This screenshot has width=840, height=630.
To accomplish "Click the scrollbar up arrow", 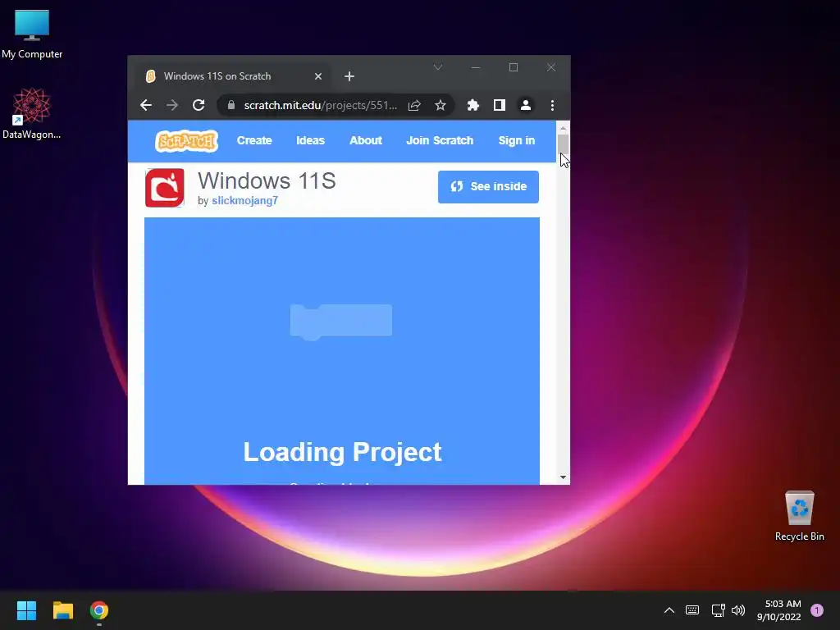I will point(563,128).
